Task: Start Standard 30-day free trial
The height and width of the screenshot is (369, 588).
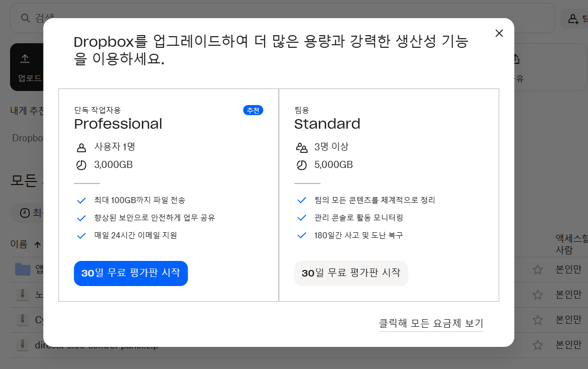Action: point(351,273)
